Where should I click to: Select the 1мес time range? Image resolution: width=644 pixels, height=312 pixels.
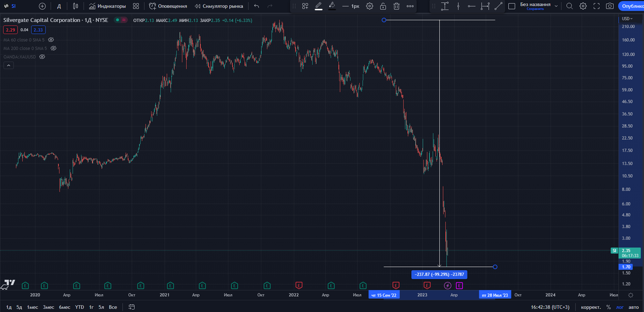click(x=33, y=307)
